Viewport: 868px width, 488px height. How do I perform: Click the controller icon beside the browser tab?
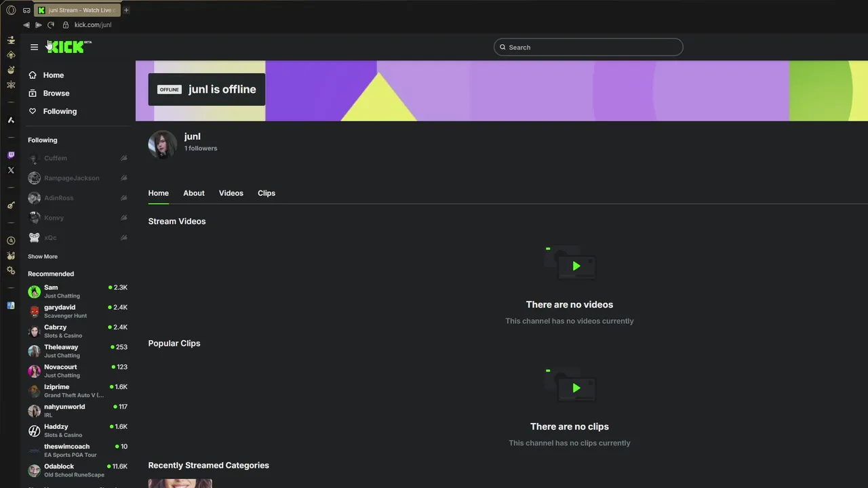[x=26, y=10]
